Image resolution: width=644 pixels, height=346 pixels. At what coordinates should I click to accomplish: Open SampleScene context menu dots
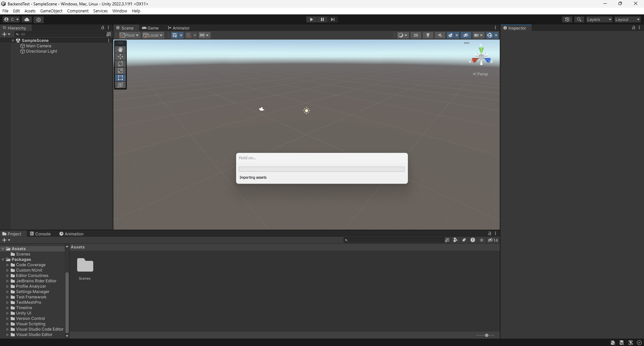tap(109, 41)
